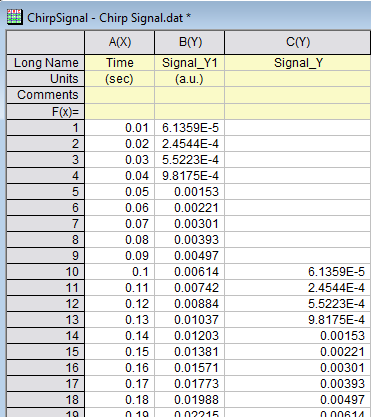Click the ChirpSignal workbook window icon
Screen dimensions: 371x417
coord(15,17)
